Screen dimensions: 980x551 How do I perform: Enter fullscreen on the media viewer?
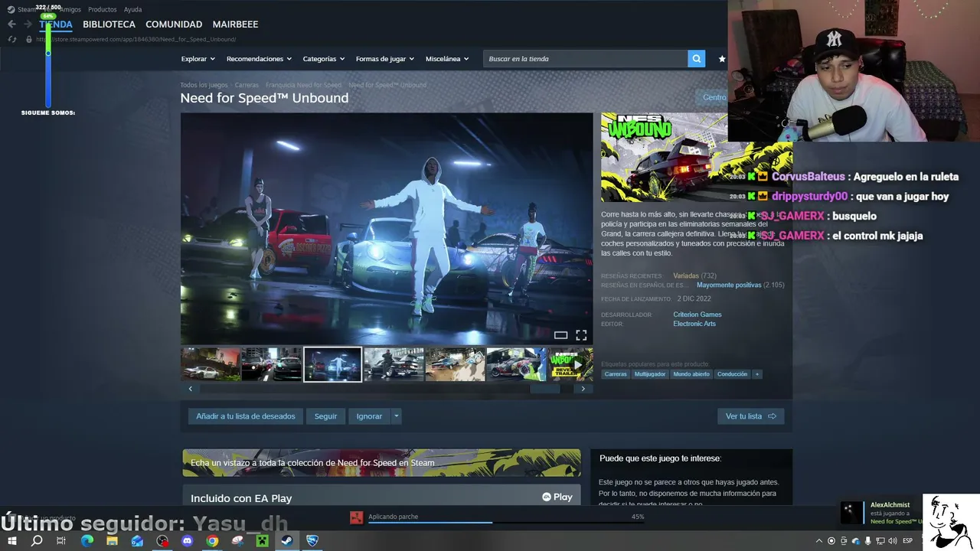[581, 335]
